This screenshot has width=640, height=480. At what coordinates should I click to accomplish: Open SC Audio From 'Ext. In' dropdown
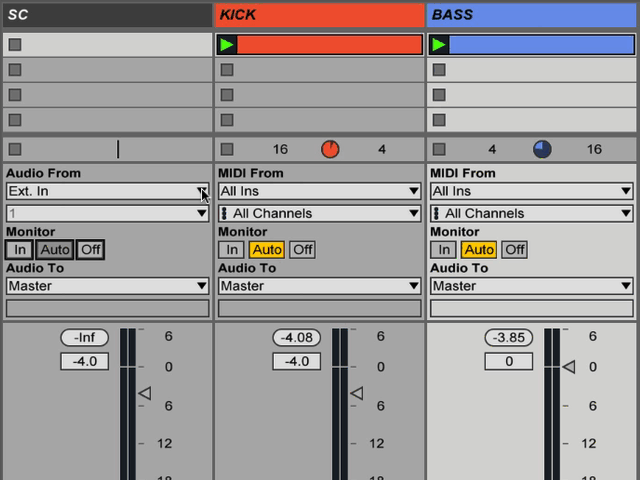point(107,191)
